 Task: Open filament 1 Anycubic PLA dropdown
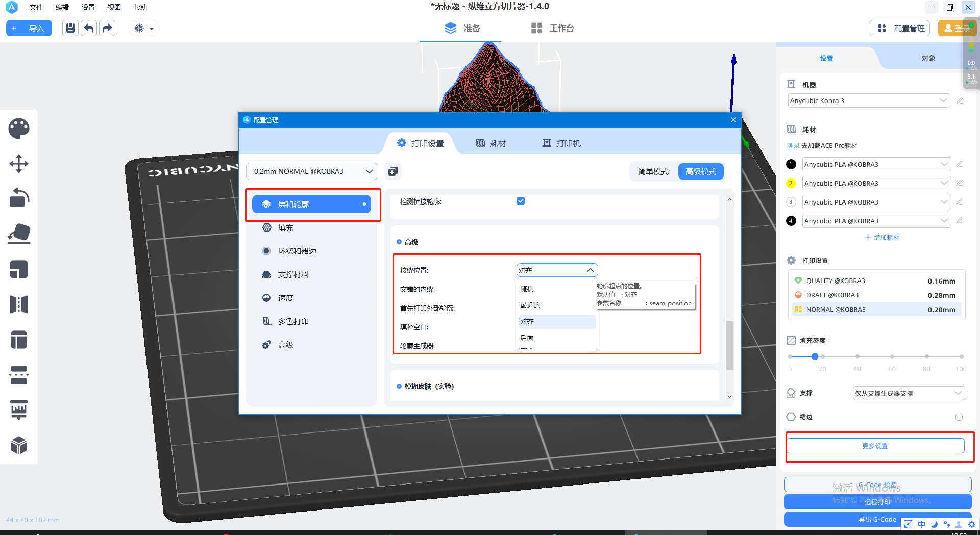coord(876,164)
